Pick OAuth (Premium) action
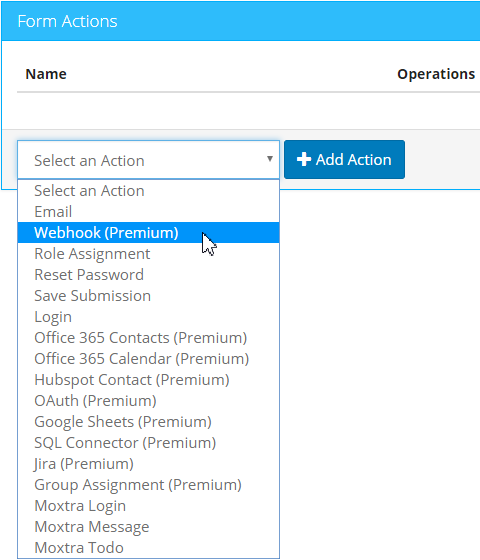Viewport: 480px width, 560px height. [148, 401]
